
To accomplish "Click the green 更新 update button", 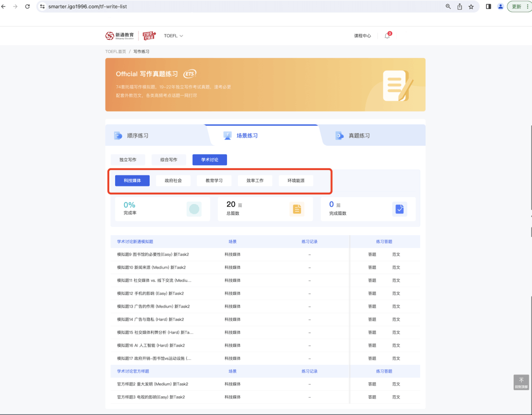I will tap(516, 6).
